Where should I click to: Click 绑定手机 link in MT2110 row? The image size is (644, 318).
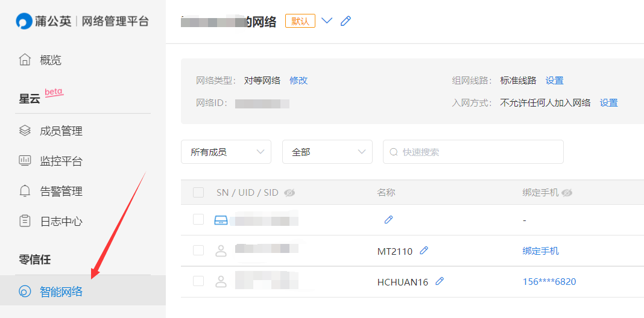click(540, 251)
